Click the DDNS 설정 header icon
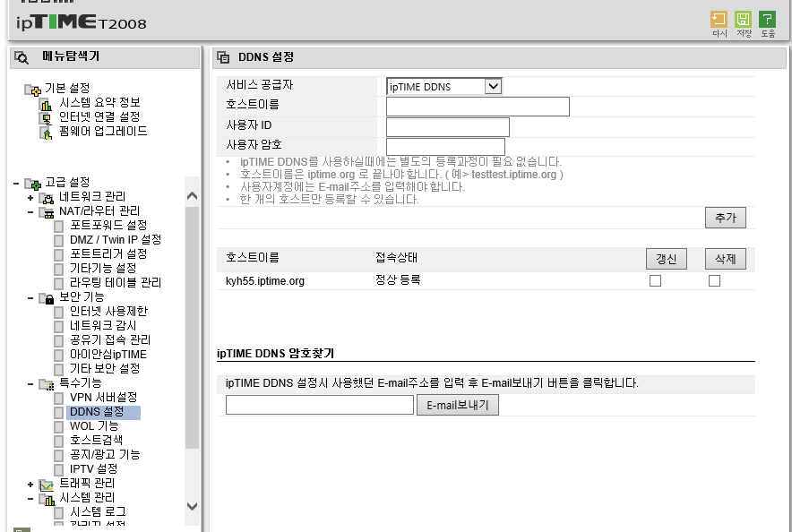 point(223,57)
